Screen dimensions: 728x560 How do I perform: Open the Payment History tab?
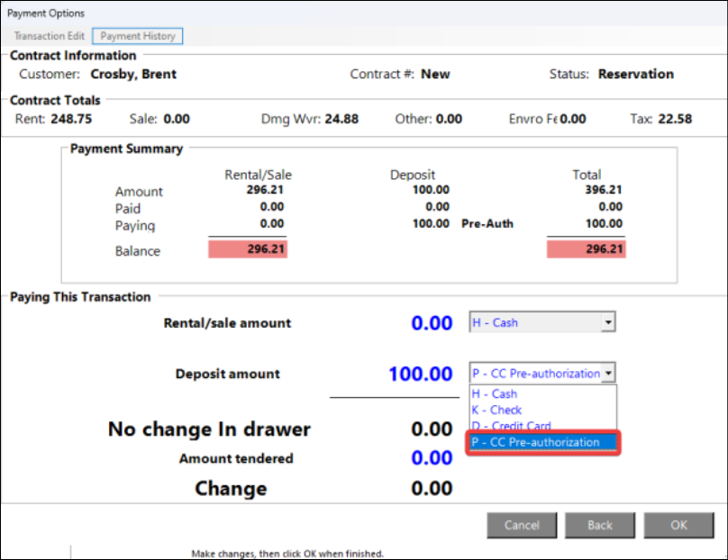click(x=138, y=36)
